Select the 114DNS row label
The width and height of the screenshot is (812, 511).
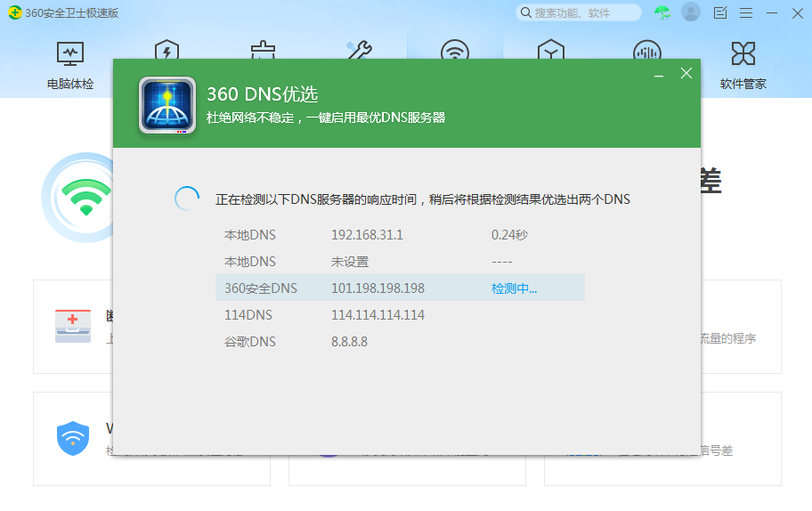pyautogui.click(x=248, y=315)
